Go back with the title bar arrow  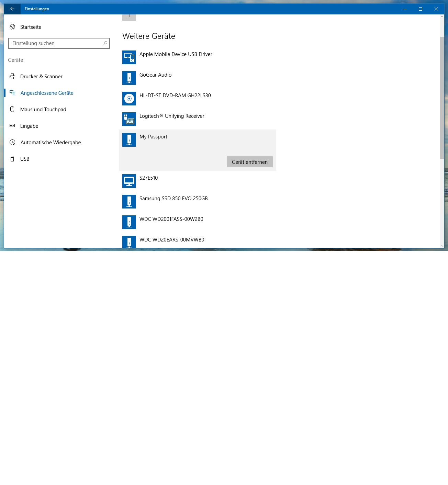coord(12,9)
